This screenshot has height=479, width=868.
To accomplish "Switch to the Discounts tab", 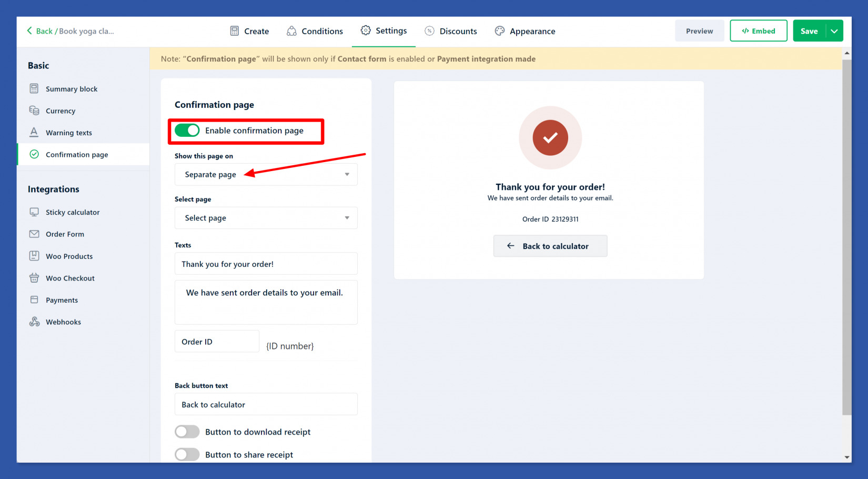I will (451, 31).
